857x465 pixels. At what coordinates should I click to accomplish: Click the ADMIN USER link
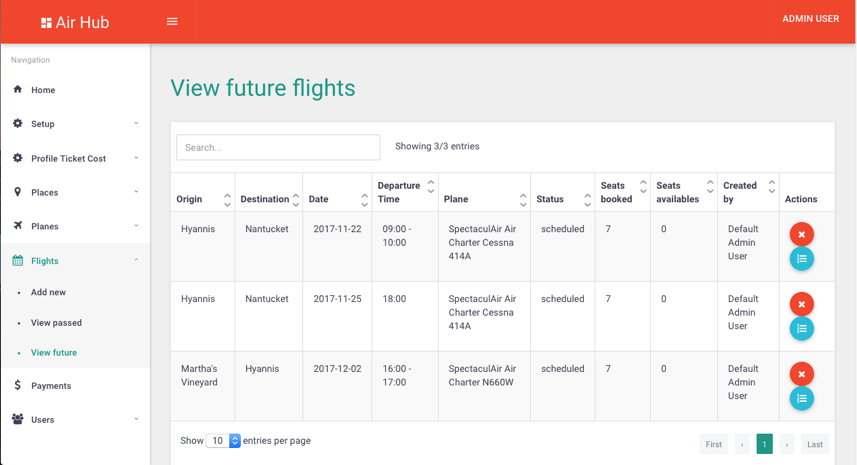tap(810, 19)
